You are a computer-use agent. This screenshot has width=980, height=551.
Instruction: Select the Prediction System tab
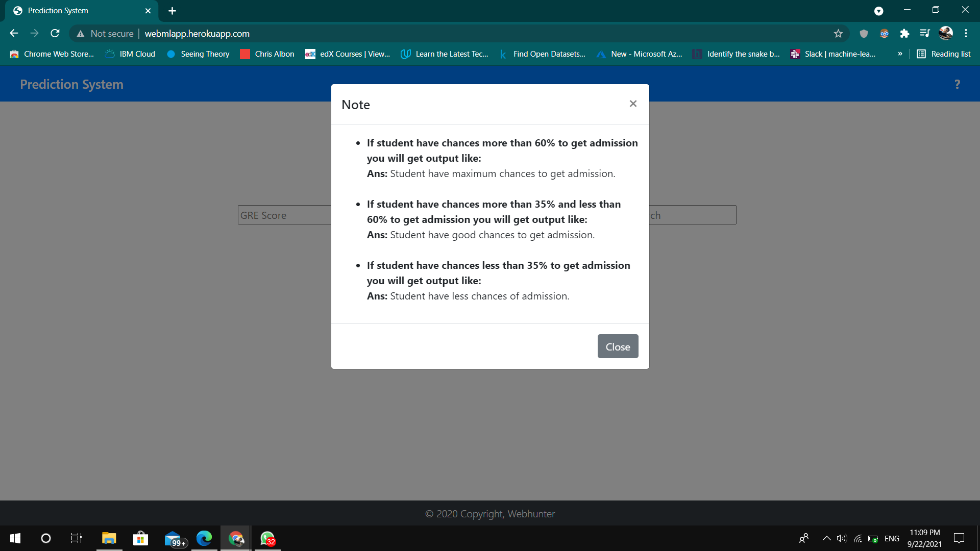(82, 11)
